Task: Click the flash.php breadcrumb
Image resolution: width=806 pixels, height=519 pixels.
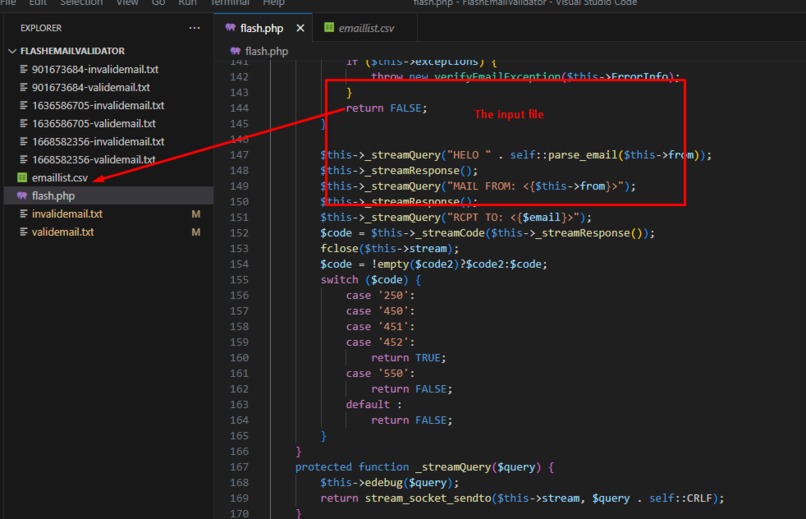Action: 266,51
